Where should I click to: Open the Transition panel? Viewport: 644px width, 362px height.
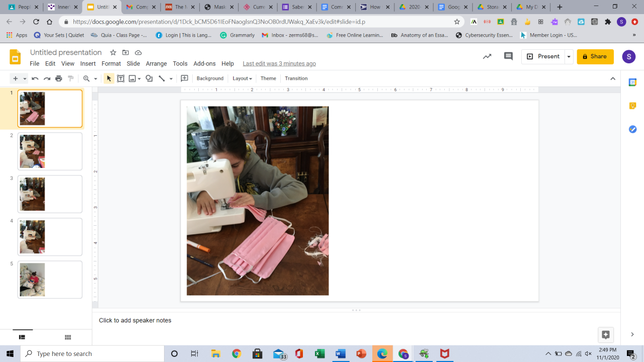coord(296,78)
